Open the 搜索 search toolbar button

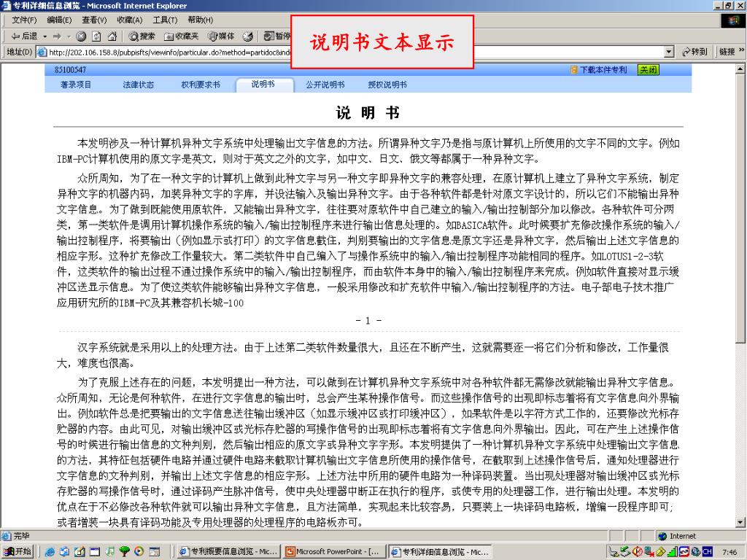pyautogui.click(x=142, y=36)
